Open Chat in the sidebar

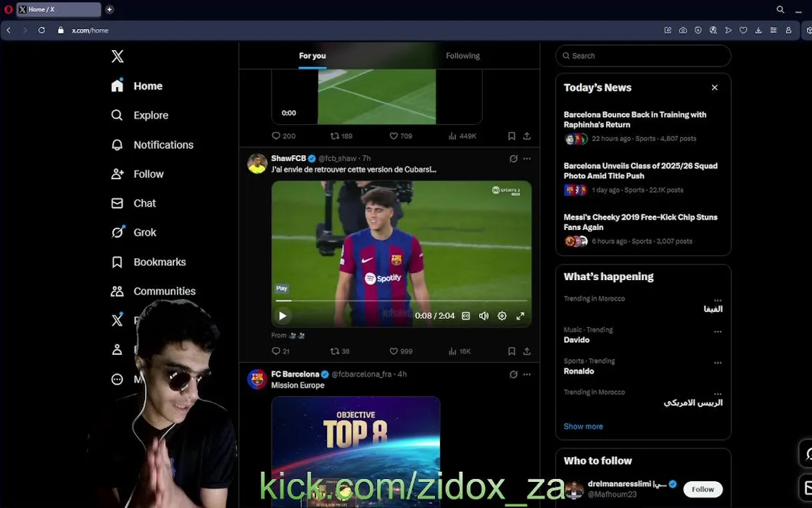tap(134, 203)
